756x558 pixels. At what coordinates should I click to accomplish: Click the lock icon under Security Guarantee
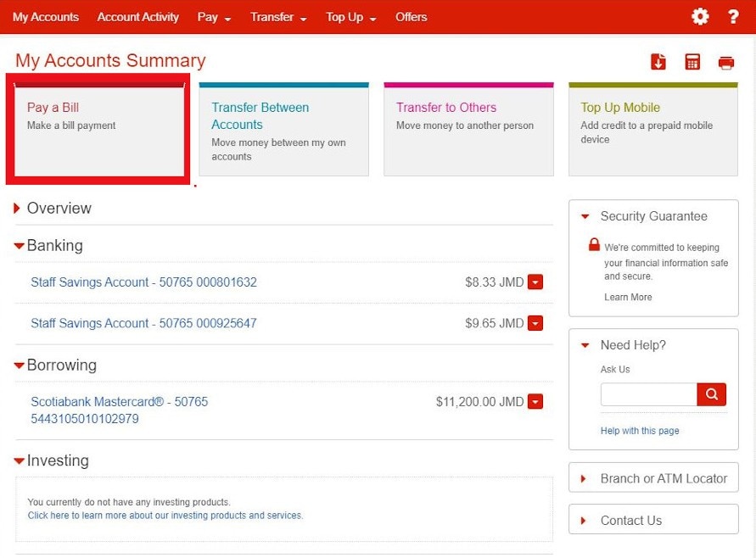[x=594, y=244]
